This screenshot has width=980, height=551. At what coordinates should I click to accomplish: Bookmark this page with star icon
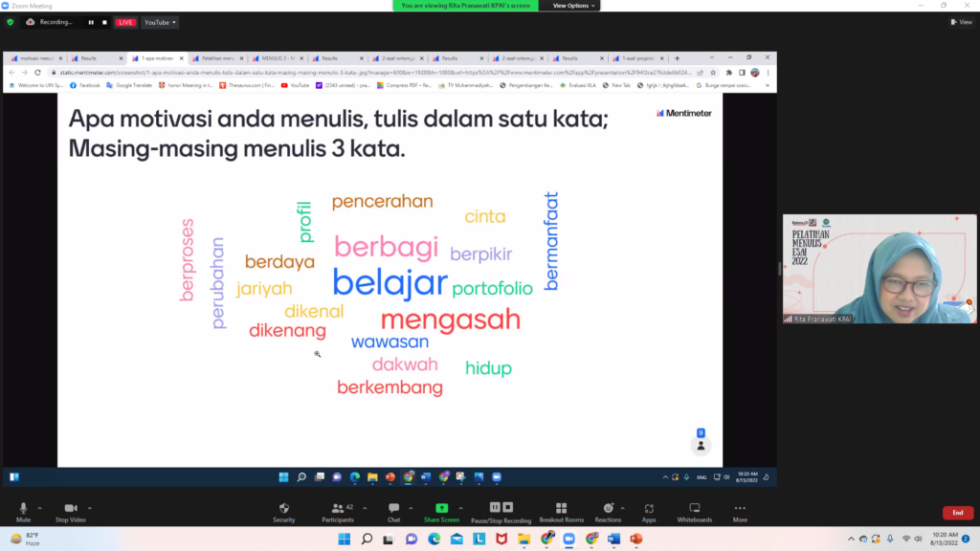point(713,73)
